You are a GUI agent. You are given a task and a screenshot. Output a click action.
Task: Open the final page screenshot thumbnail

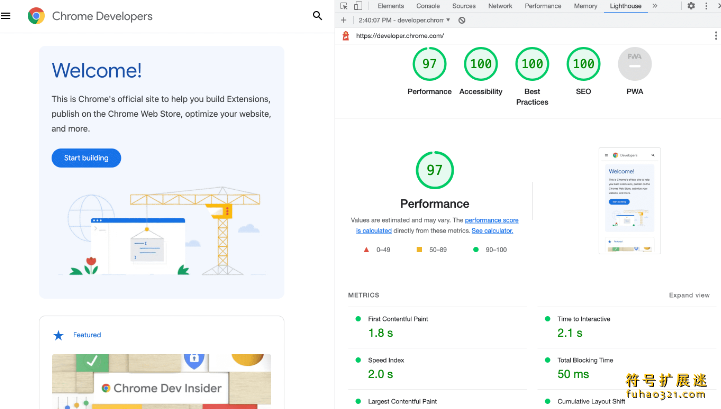pos(629,201)
